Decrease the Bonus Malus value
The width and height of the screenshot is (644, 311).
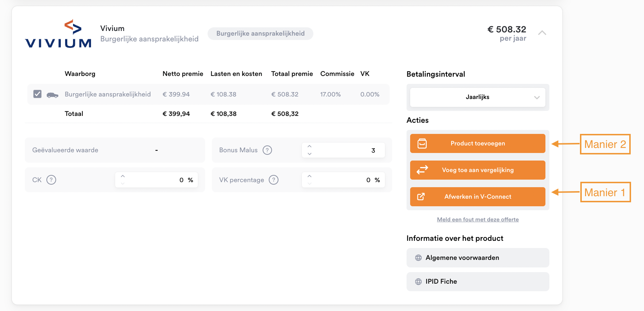coord(309,154)
